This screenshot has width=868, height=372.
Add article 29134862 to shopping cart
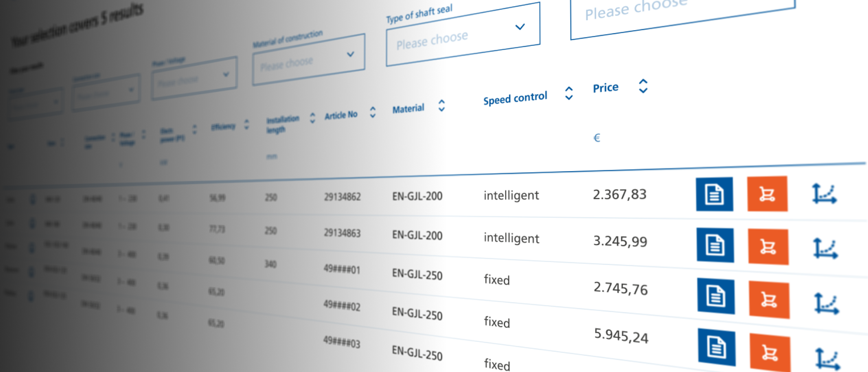(x=767, y=194)
